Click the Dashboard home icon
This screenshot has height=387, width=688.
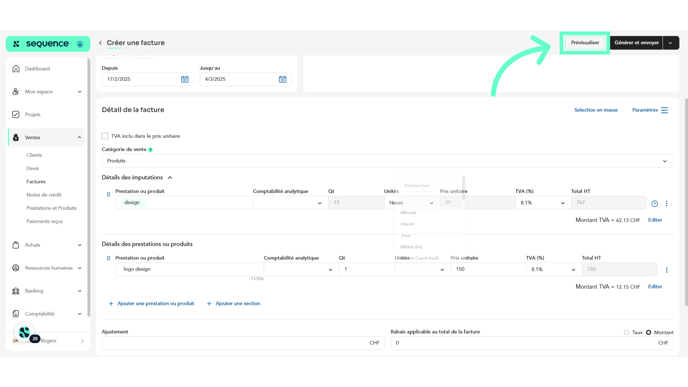point(16,69)
